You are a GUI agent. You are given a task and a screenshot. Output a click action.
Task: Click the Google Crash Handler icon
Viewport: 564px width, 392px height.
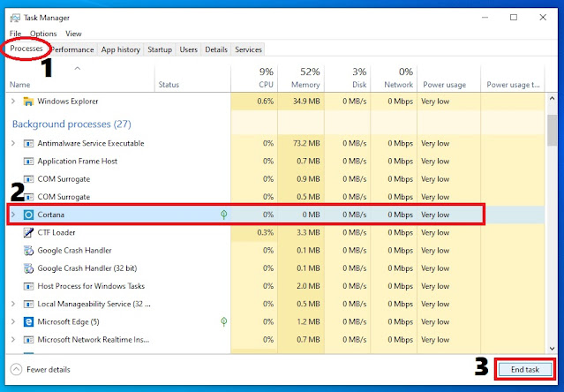[28, 251]
